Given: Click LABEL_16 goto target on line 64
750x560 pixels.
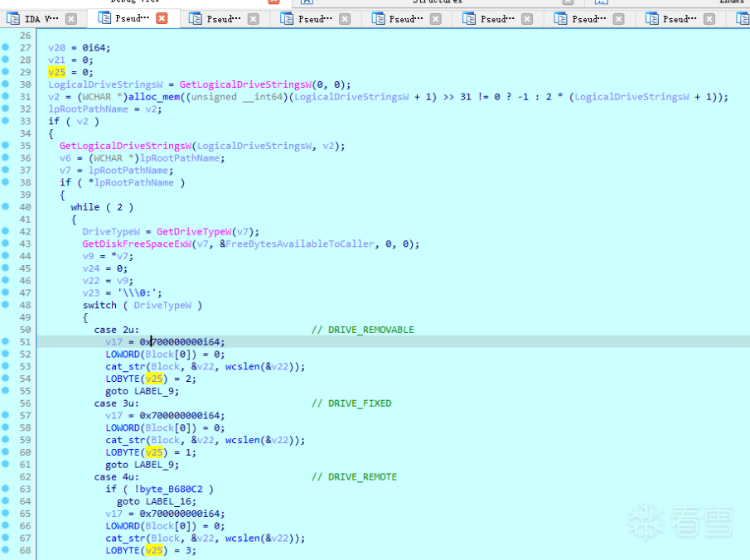Looking at the screenshot, I should click(168, 502).
